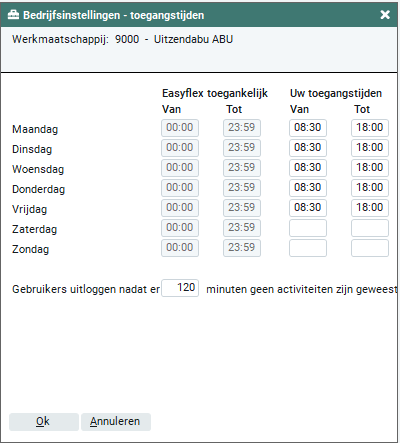Select Vrijdag user end time 18:00
This screenshot has height=443, width=400.
pos(370,208)
